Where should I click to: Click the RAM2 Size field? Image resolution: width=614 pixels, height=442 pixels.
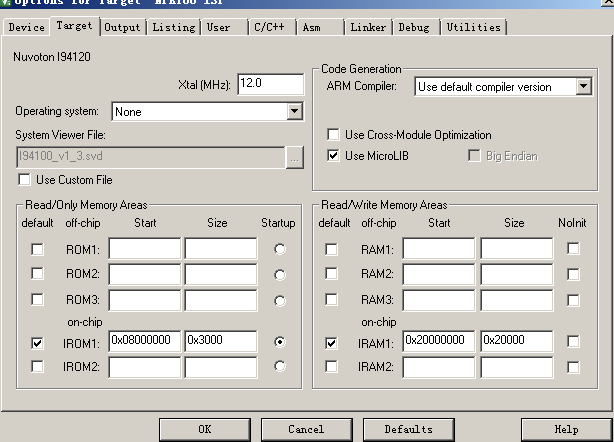tap(517, 274)
